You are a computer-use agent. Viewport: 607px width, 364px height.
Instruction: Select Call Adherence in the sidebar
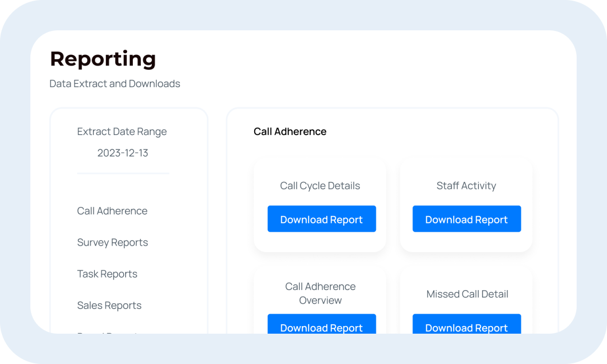(x=112, y=210)
